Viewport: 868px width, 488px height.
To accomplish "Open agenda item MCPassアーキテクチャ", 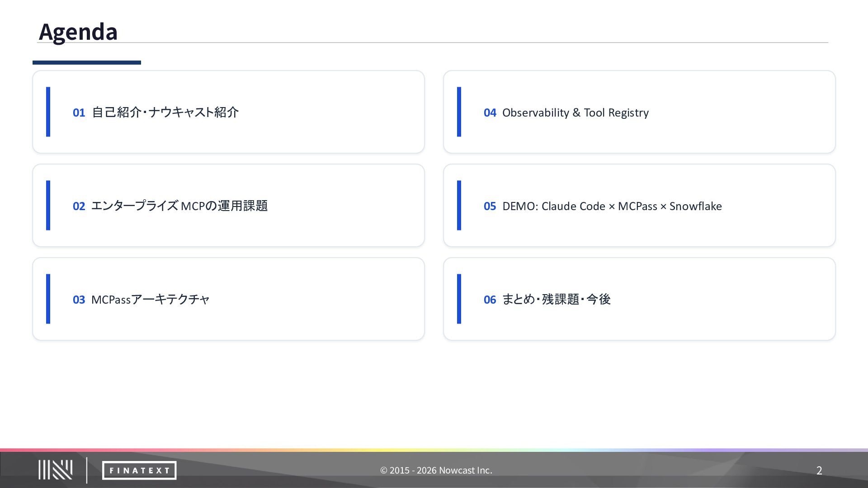I will click(150, 300).
